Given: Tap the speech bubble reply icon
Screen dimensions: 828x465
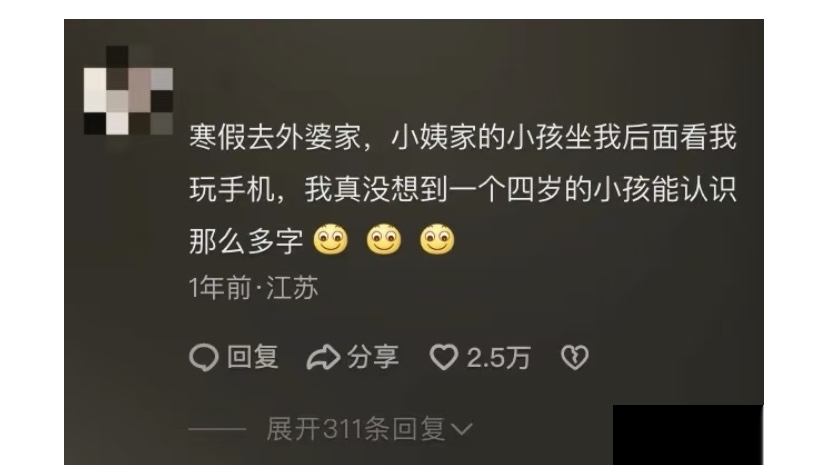Looking at the screenshot, I should [x=203, y=358].
